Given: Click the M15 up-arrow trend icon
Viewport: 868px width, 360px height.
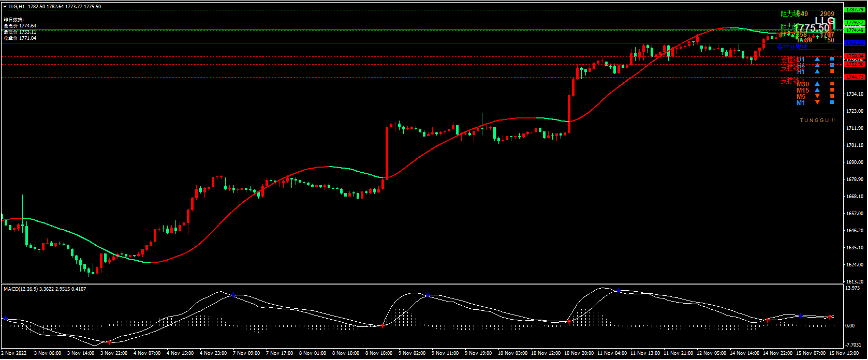Looking at the screenshot, I should [817, 90].
